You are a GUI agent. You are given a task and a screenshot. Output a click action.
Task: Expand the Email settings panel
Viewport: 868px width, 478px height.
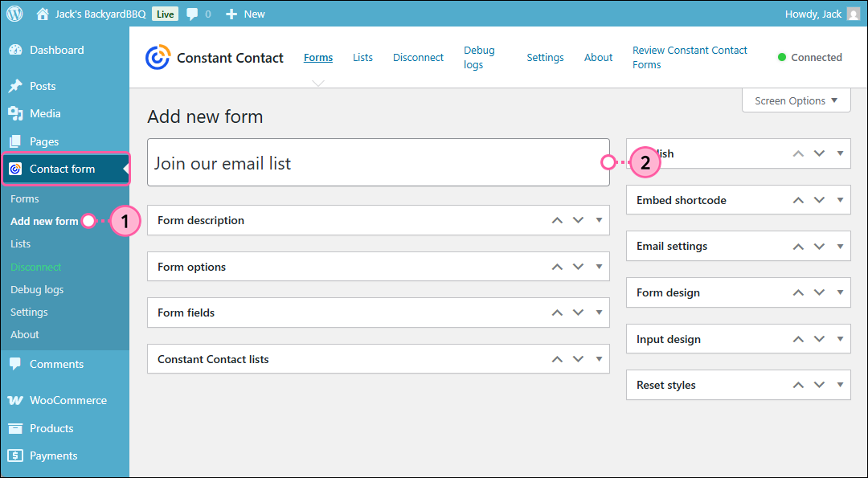coord(840,246)
